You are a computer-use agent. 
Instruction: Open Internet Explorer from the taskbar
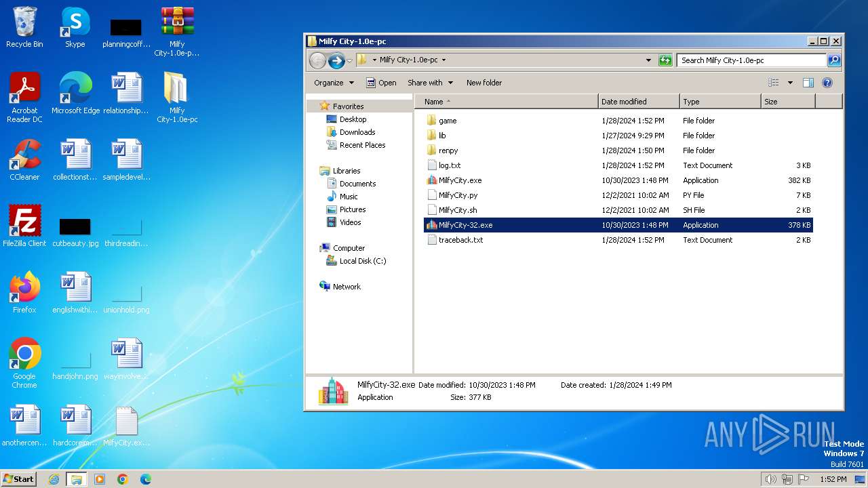point(54,479)
